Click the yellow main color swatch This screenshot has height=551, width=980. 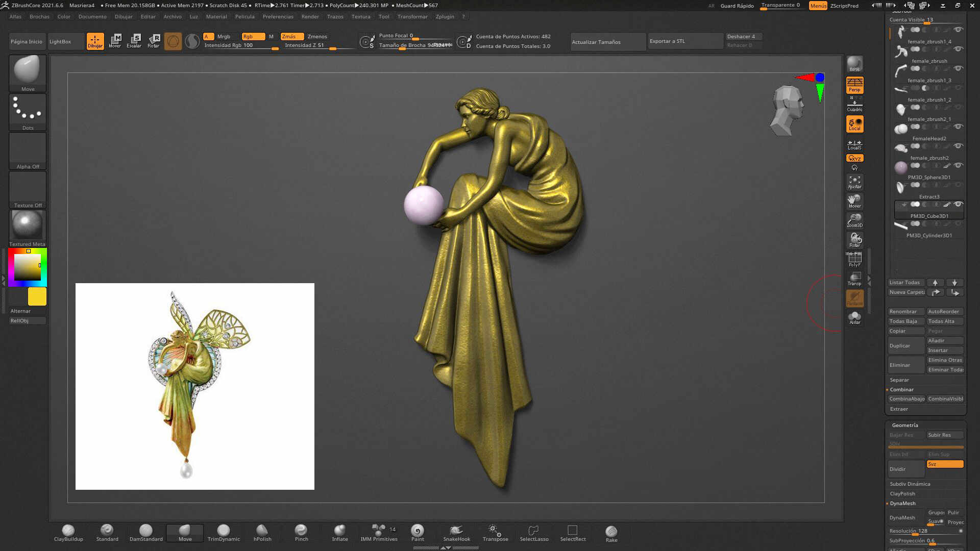(x=37, y=296)
